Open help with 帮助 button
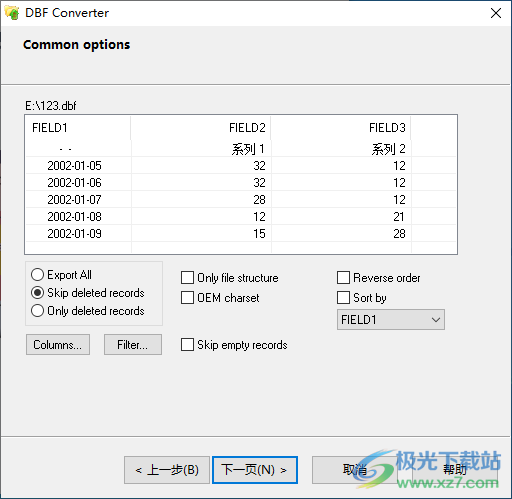The image size is (512, 499). pos(455,470)
